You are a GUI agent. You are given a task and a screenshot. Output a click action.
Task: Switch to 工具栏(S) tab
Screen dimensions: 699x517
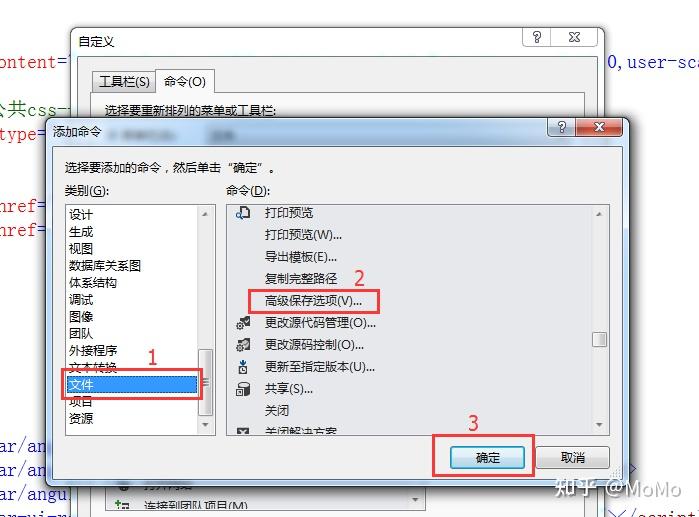(124, 82)
